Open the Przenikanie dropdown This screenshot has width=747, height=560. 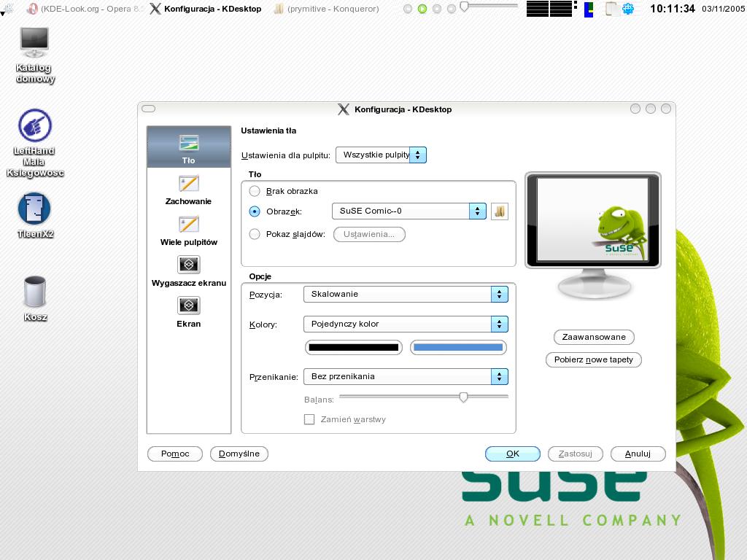[406, 377]
